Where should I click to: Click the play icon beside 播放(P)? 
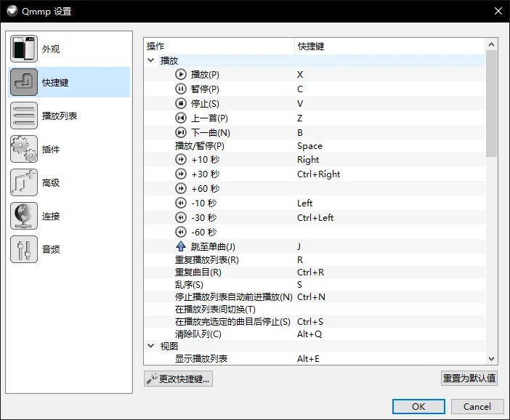tap(181, 75)
